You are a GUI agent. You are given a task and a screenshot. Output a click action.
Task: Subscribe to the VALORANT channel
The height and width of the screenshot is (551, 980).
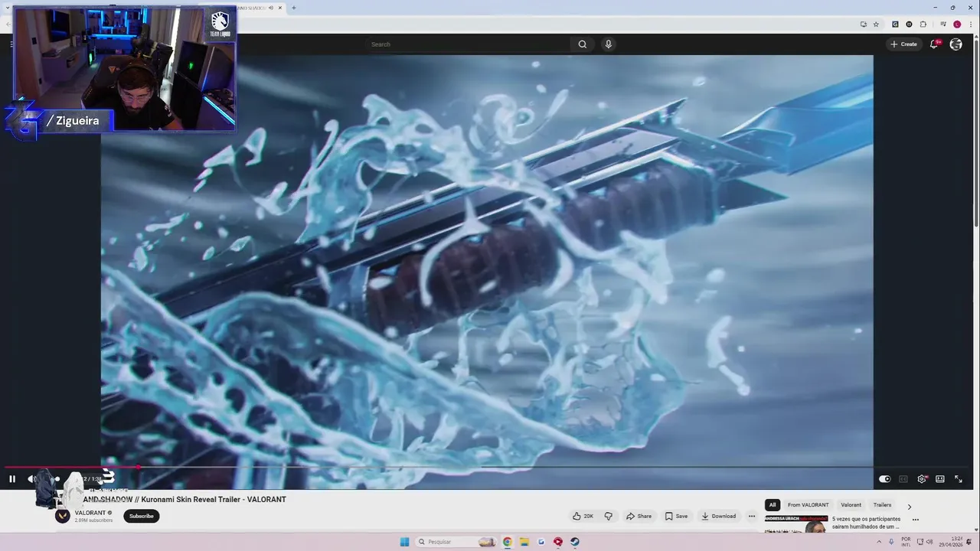coord(142,516)
